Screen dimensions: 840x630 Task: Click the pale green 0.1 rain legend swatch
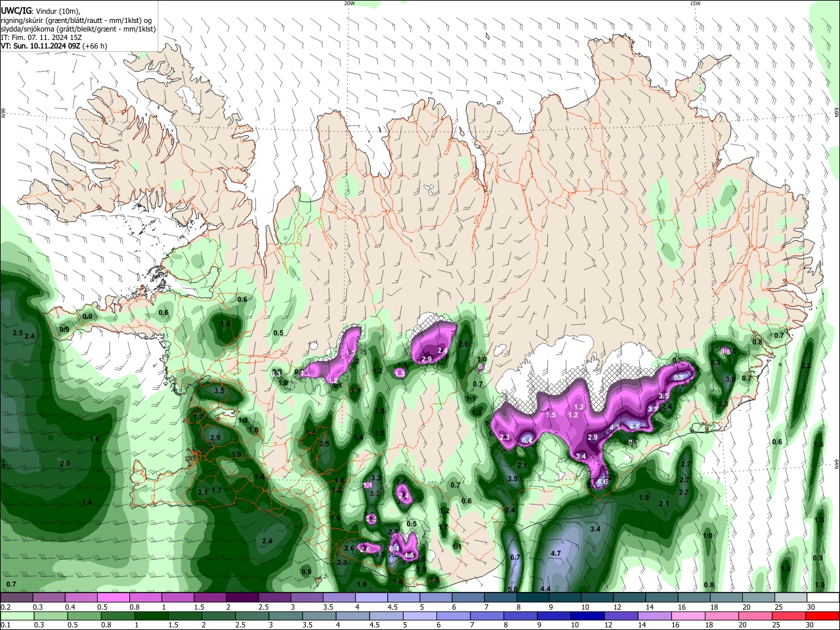(17, 616)
